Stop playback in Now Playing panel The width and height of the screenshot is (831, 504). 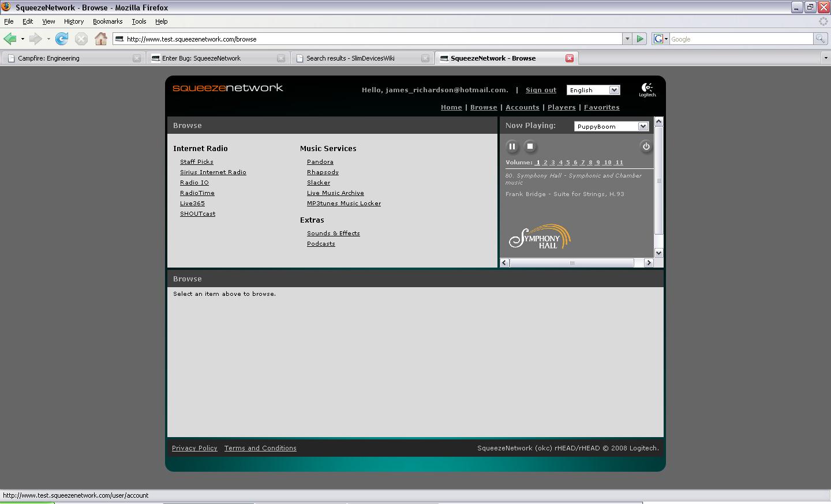[x=530, y=146]
